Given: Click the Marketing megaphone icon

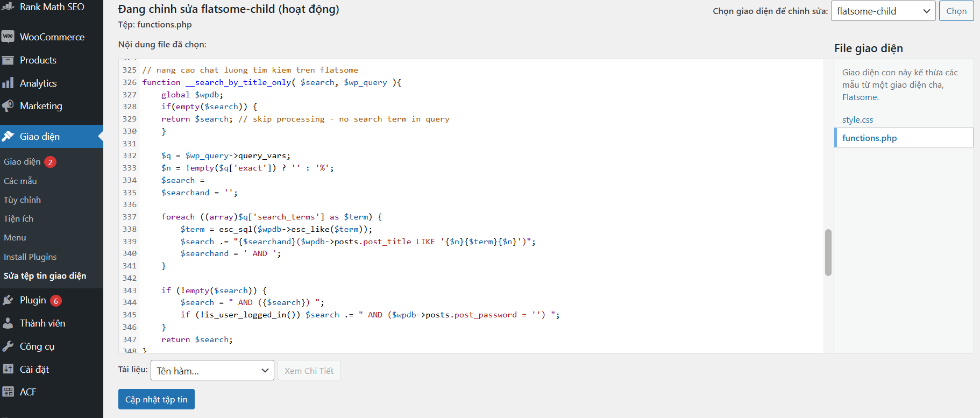Looking at the screenshot, I should [8, 106].
